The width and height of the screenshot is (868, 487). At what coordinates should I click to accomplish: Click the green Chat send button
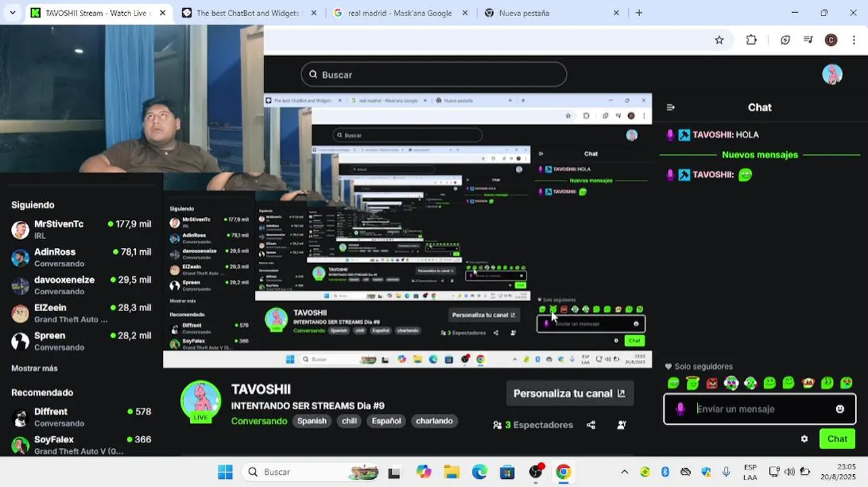[837, 439]
